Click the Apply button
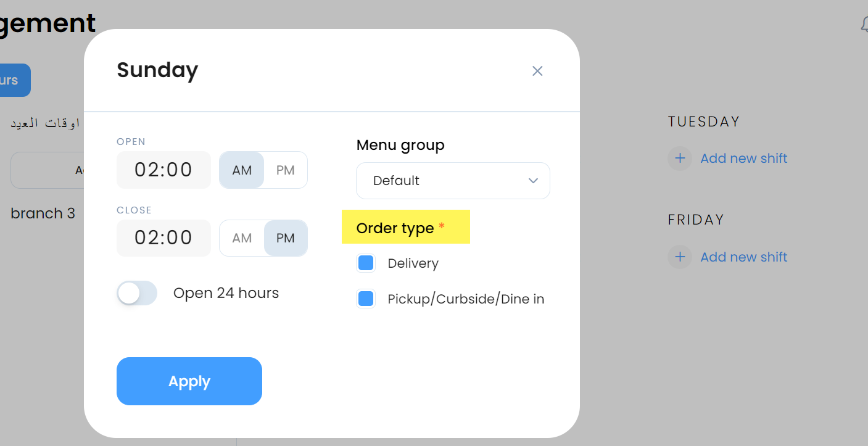Image resolution: width=868 pixels, height=446 pixels. pyautogui.click(x=189, y=381)
